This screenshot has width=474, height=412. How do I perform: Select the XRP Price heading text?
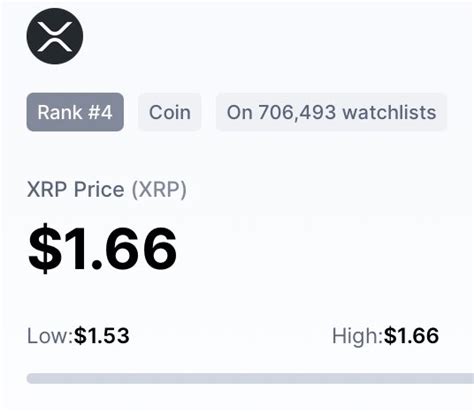pos(76,189)
